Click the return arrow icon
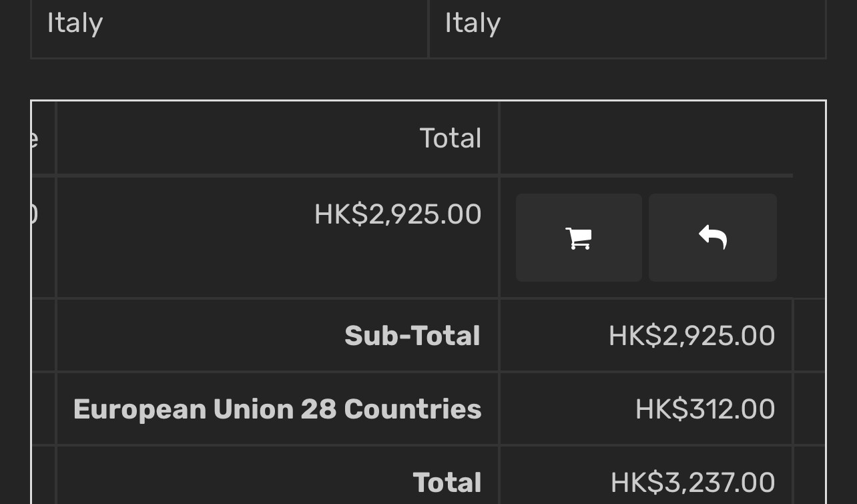This screenshot has height=504, width=857. pos(712,238)
